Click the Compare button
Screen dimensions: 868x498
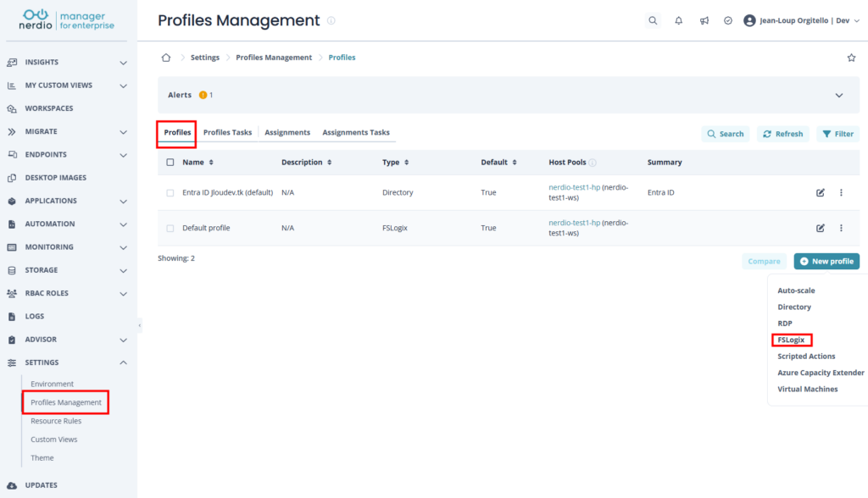pyautogui.click(x=764, y=261)
